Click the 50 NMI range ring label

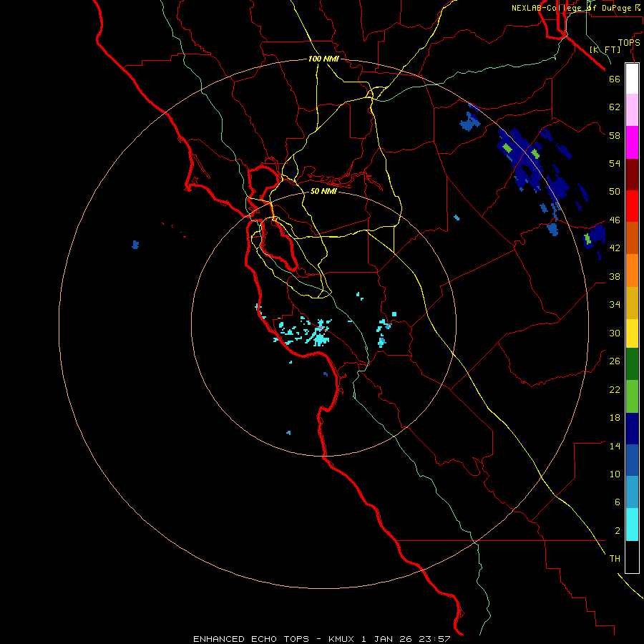pyautogui.click(x=323, y=191)
